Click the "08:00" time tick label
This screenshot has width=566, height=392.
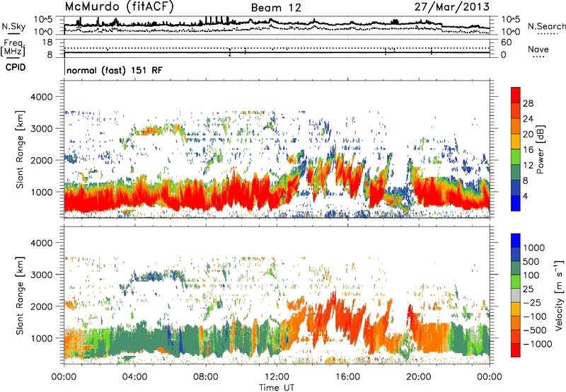pyautogui.click(x=206, y=377)
